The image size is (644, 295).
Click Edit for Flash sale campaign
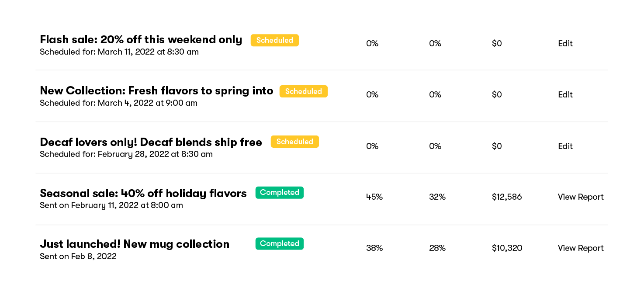(x=565, y=44)
